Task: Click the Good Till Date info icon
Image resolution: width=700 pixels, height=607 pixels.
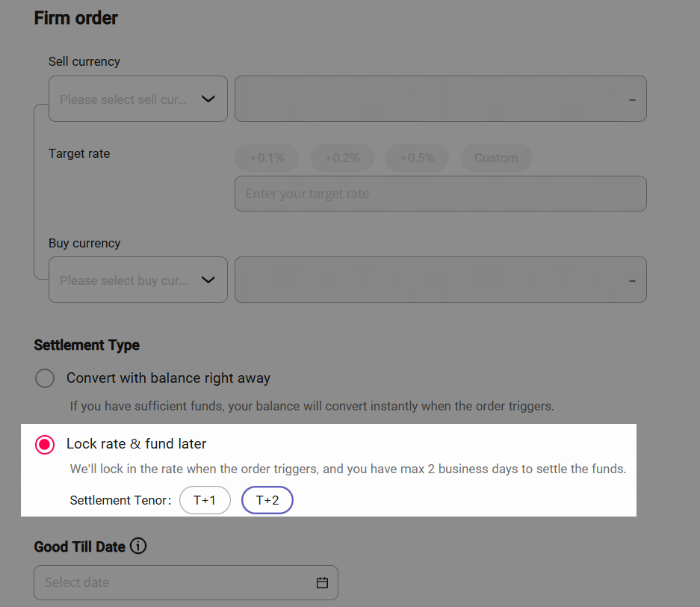Action: click(138, 546)
